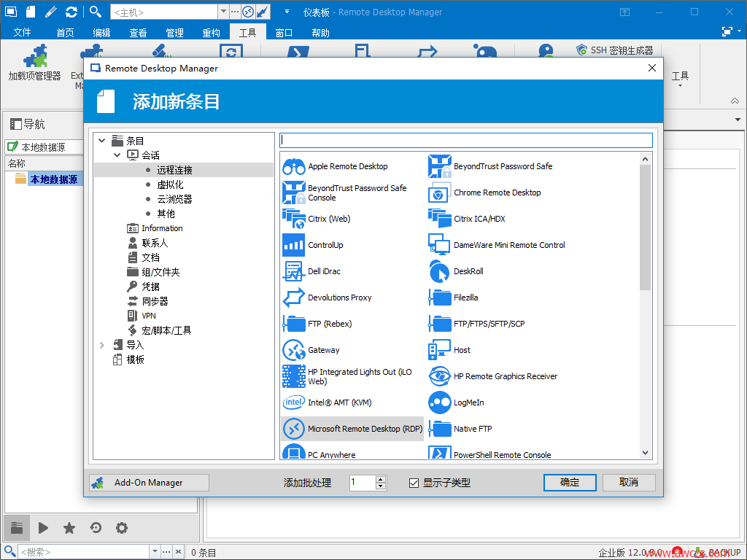The height and width of the screenshot is (560, 747).
Task: Switch to the 编辑 ribbon tab
Action: [x=101, y=32]
